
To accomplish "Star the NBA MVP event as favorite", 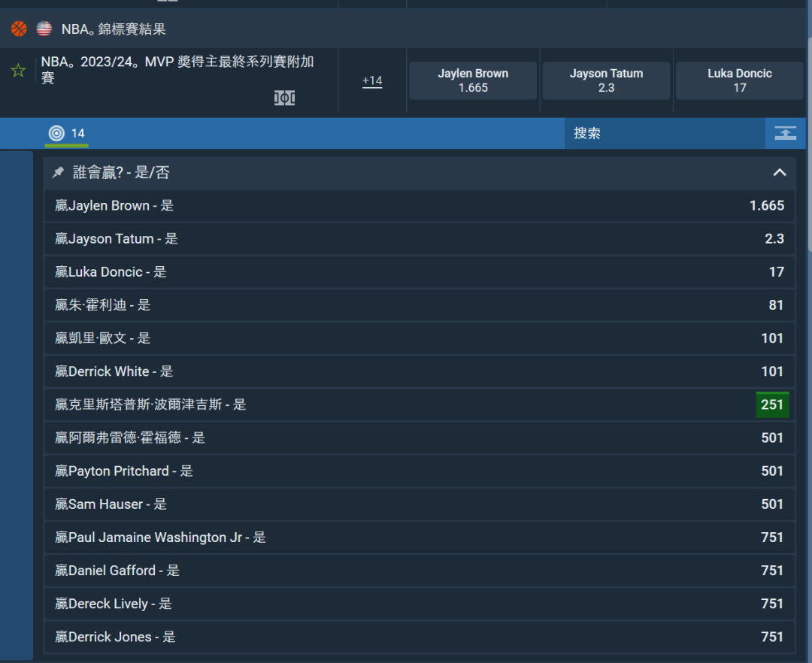I will coord(18,71).
